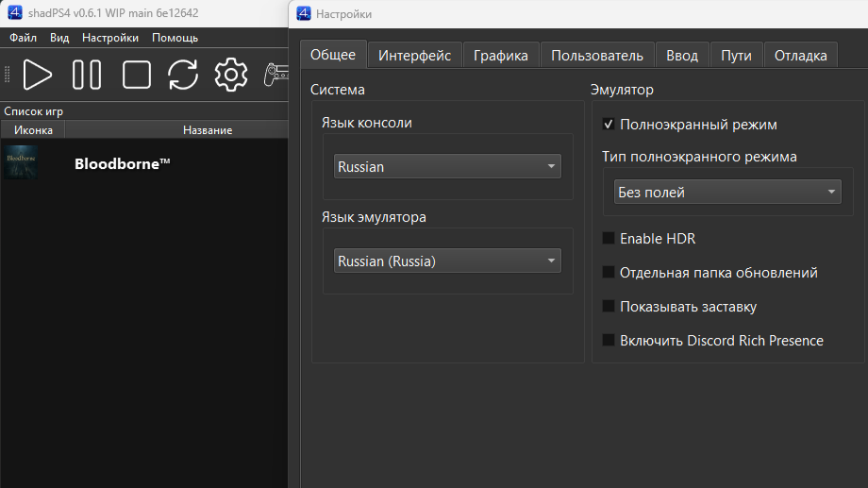Switch to the Графика tab
The width and height of the screenshot is (868, 488).
pos(501,56)
